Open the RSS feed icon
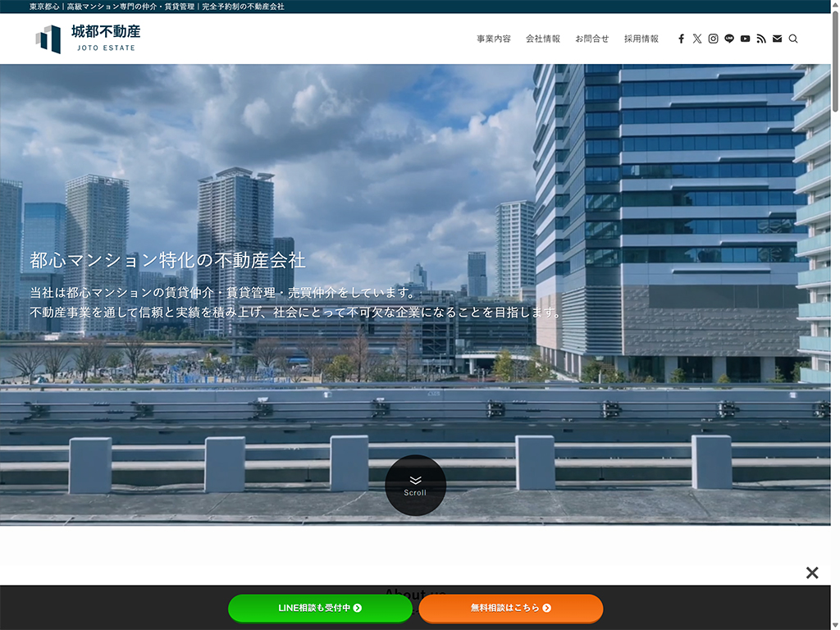The width and height of the screenshot is (840, 630). pos(761,39)
